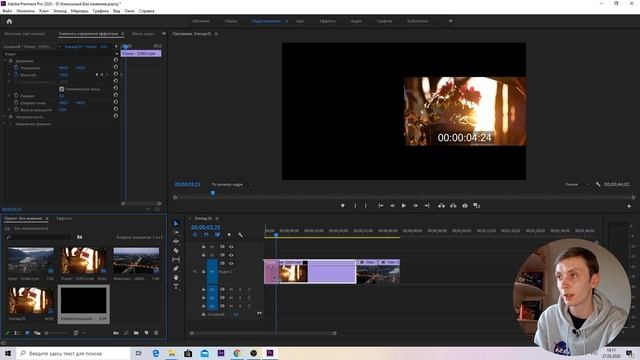Click Lift button in Program monitor
Image resolution: width=640 pixels, height=360 pixels.
[x=441, y=206]
